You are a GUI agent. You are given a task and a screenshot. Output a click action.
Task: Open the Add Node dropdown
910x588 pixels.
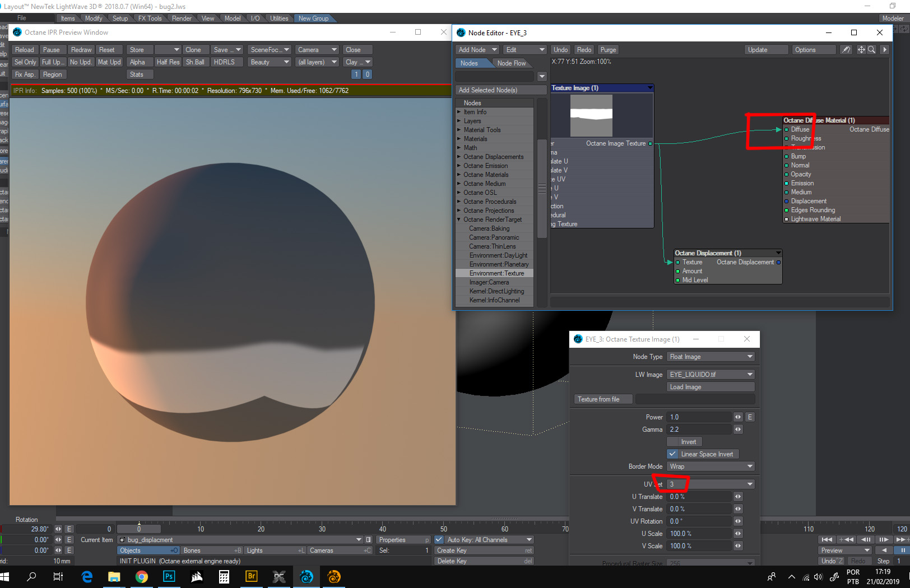(477, 50)
